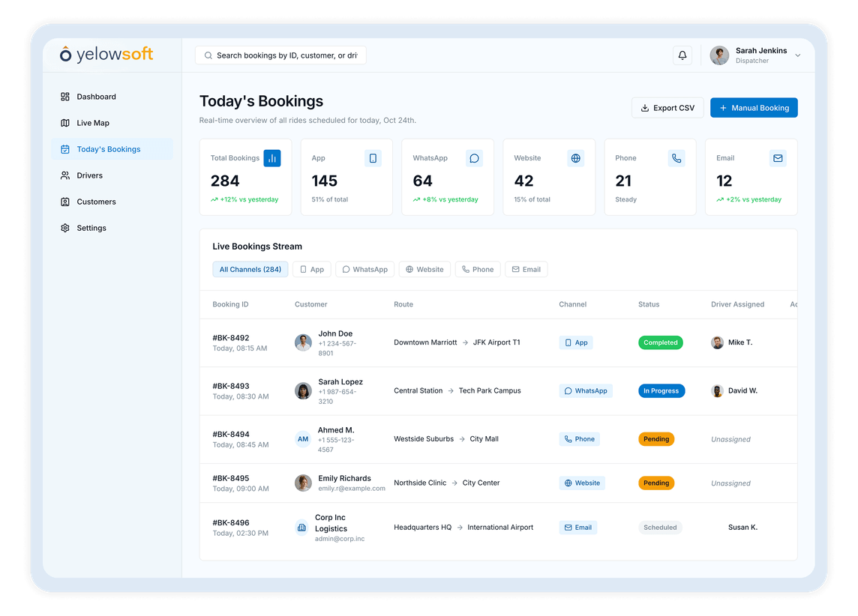
Task: Click the Phone handset card icon
Action: (x=676, y=158)
